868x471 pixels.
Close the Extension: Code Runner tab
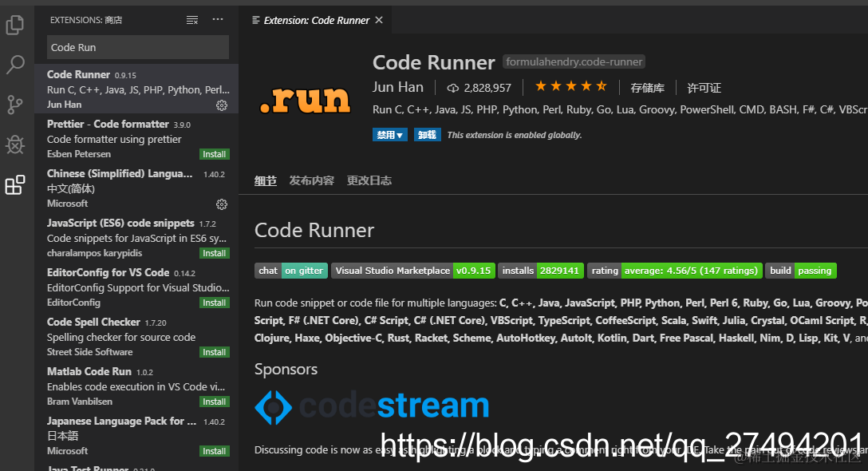click(x=379, y=20)
